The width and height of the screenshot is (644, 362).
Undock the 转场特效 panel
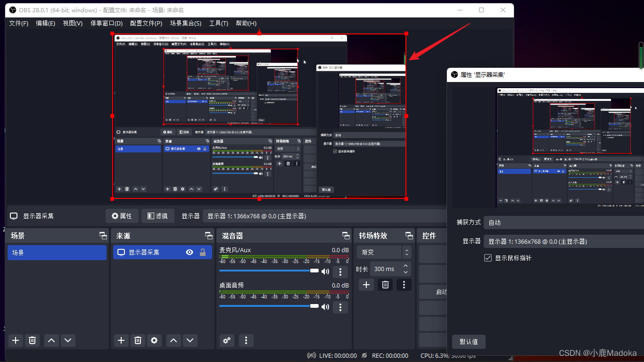point(409,236)
